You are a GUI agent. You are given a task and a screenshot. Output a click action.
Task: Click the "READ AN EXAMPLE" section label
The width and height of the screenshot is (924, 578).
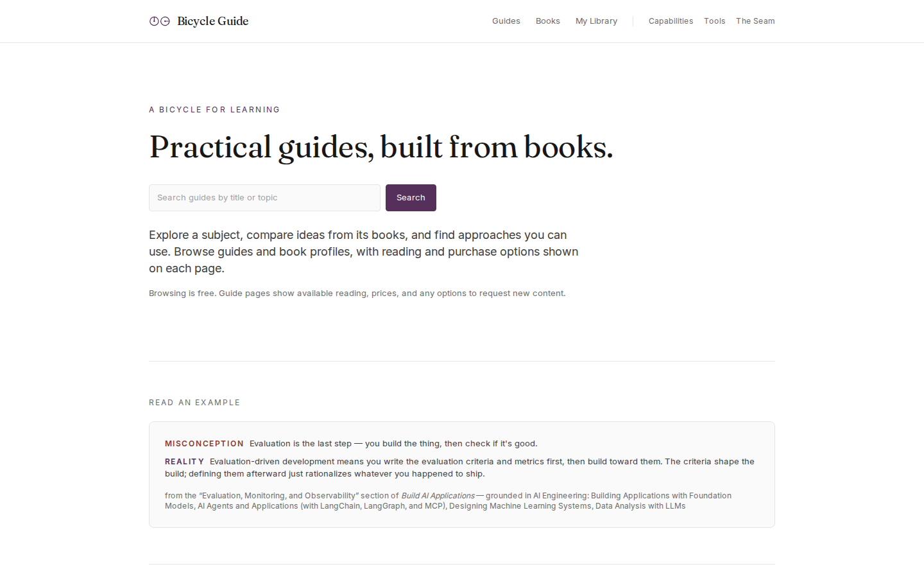[x=194, y=403]
